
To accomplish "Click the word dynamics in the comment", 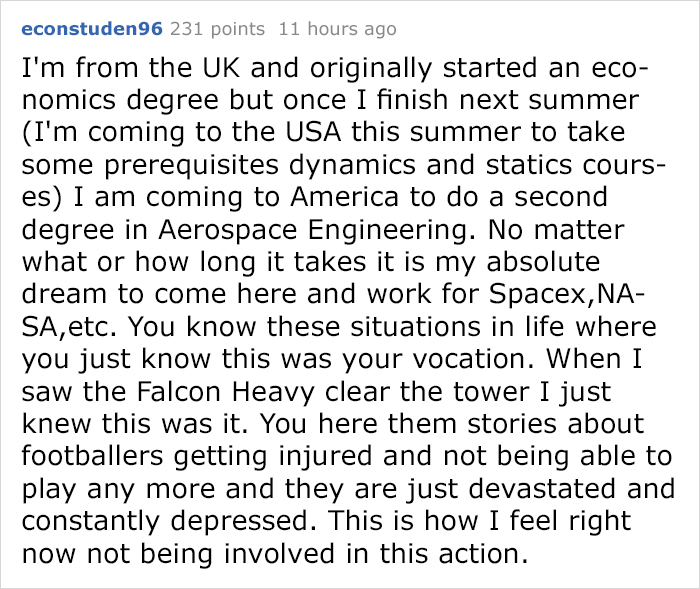I will [353, 165].
